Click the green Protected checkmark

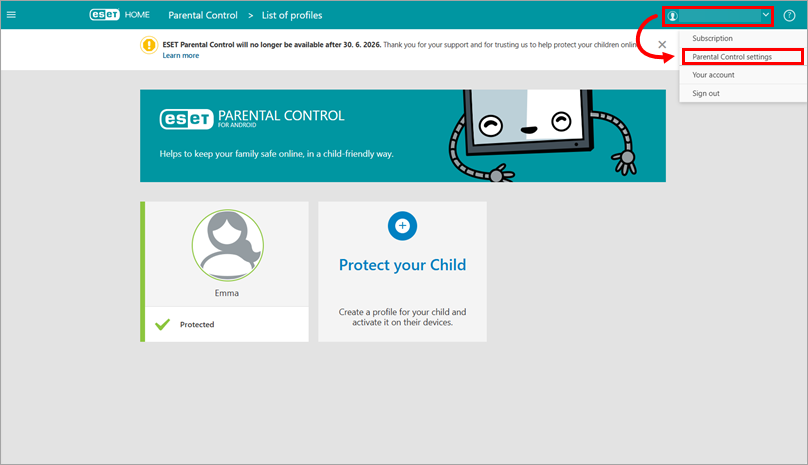tap(163, 324)
